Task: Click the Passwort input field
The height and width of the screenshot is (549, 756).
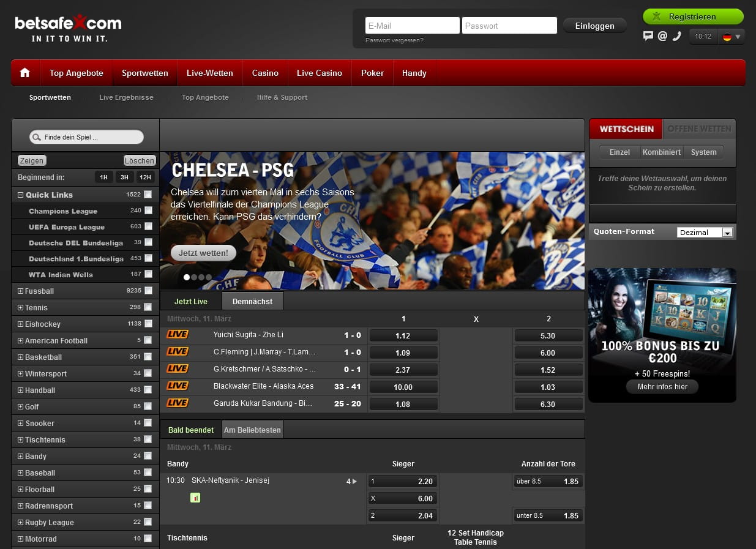Action: coord(509,26)
